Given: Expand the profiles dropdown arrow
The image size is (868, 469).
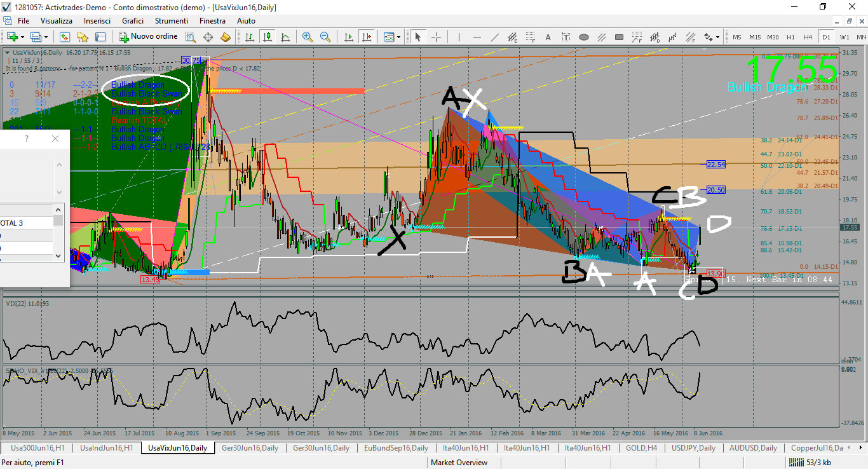Looking at the screenshot, I should (x=46, y=37).
